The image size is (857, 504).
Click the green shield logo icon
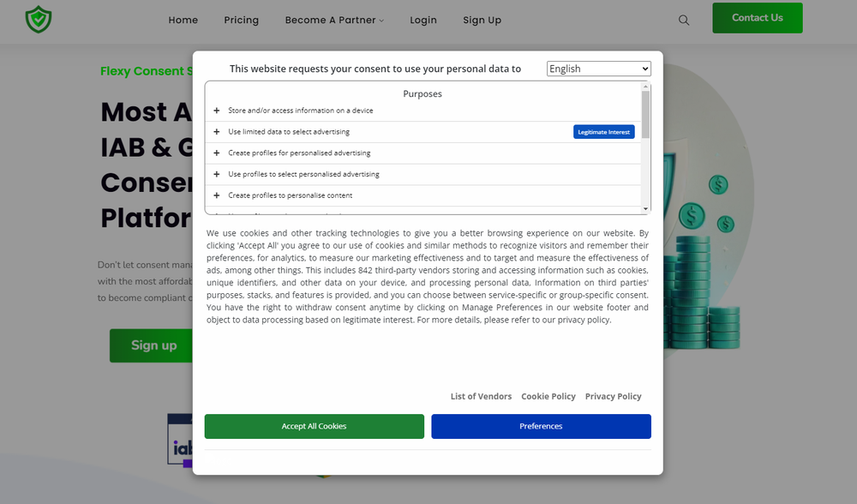39,20
